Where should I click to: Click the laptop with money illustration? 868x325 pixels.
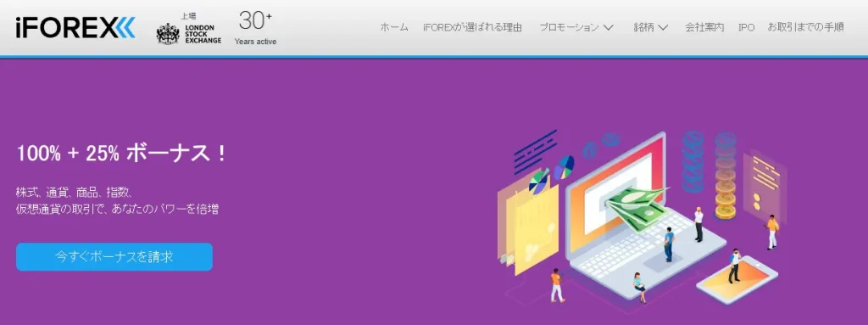[x=645, y=216]
